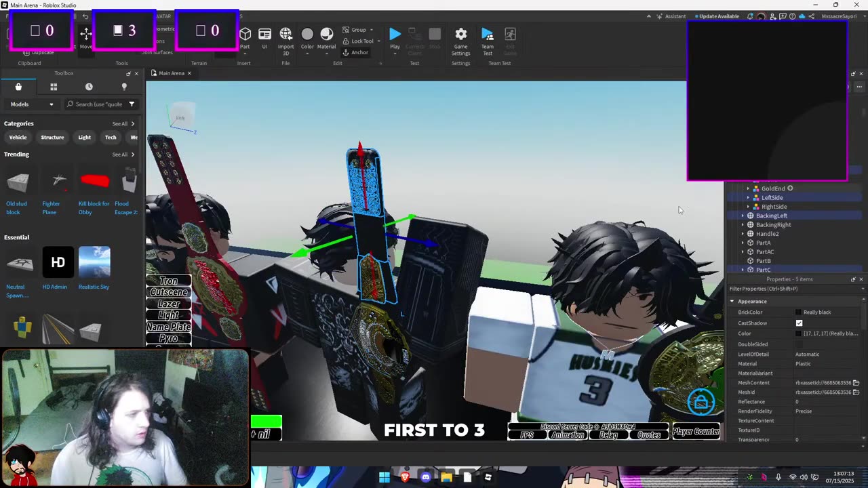Toggle the Anchor setting
Viewport: 868px width, 488px height.
click(x=355, y=52)
